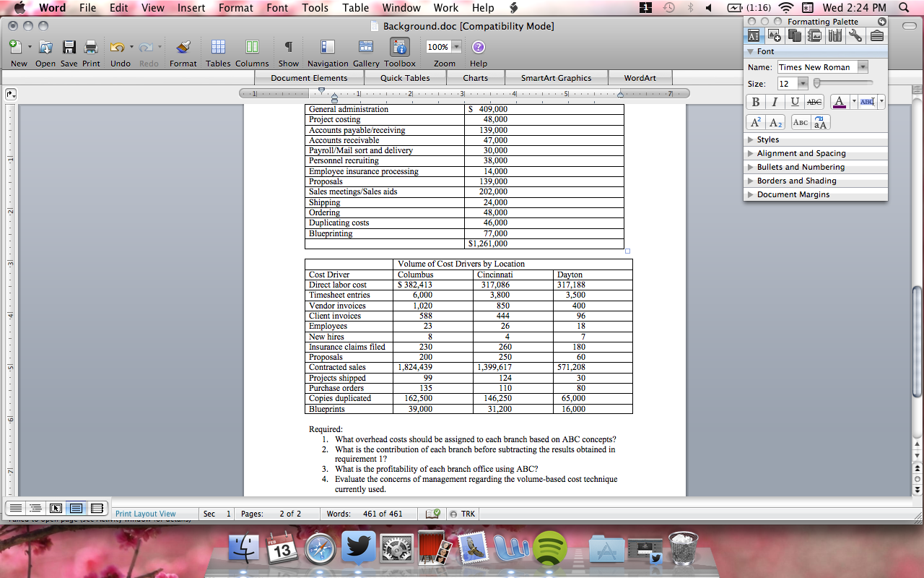Viewport: 924px width, 578px height.
Task: Open the Insert menu
Action: [x=191, y=8]
